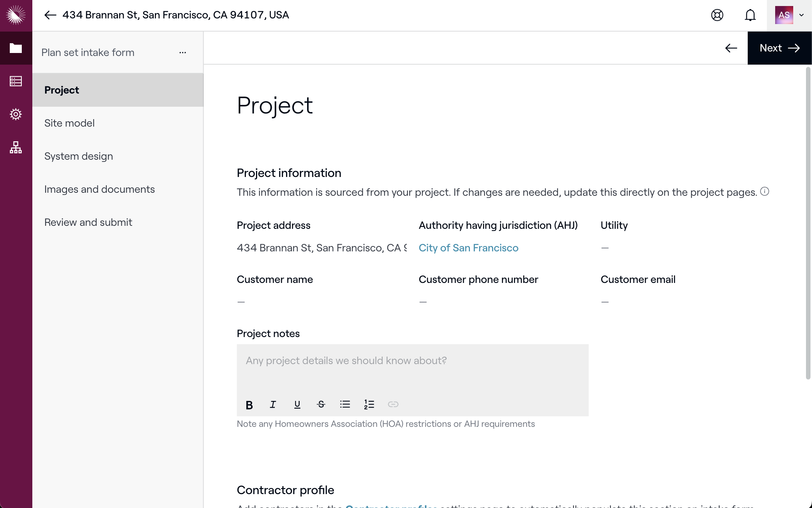Go to the Site model section
812x508 pixels.
(70, 123)
